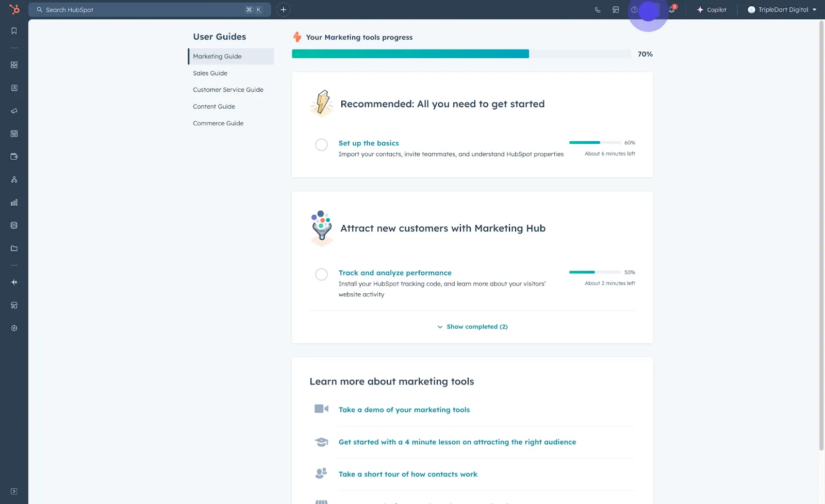Open the Marketplace icon in top bar
The height and width of the screenshot is (504, 825).
pyautogui.click(x=616, y=10)
